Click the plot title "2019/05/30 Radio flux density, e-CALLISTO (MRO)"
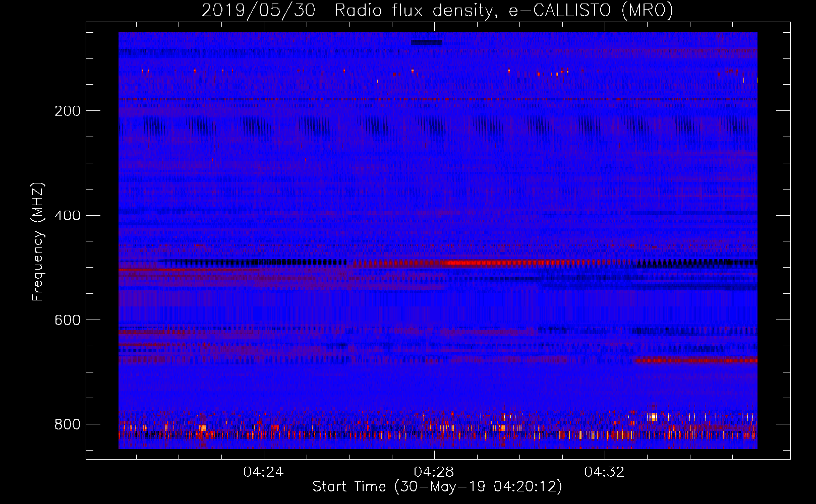This screenshot has height=504, width=816. pos(437,10)
